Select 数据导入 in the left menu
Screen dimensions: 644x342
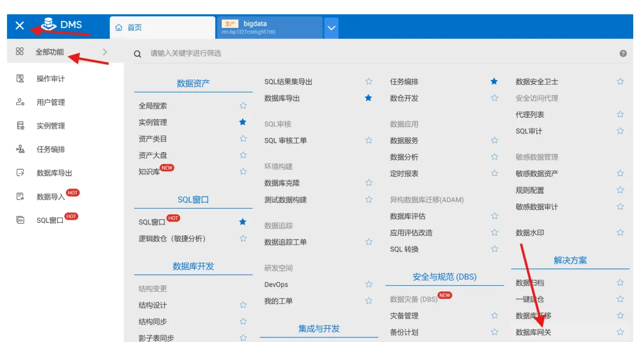tap(50, 197)
